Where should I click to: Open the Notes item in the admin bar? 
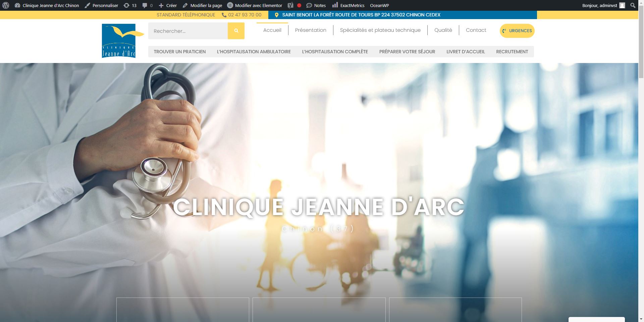pos(316,5)
